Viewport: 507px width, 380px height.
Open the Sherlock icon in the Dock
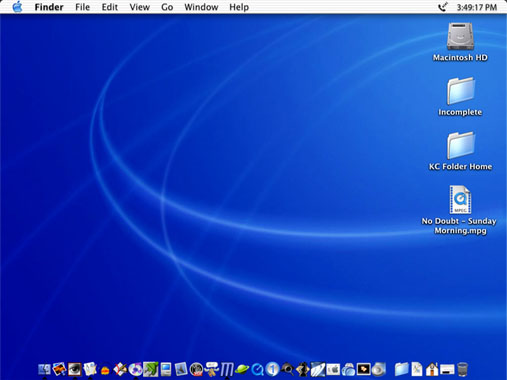(287, 369)
